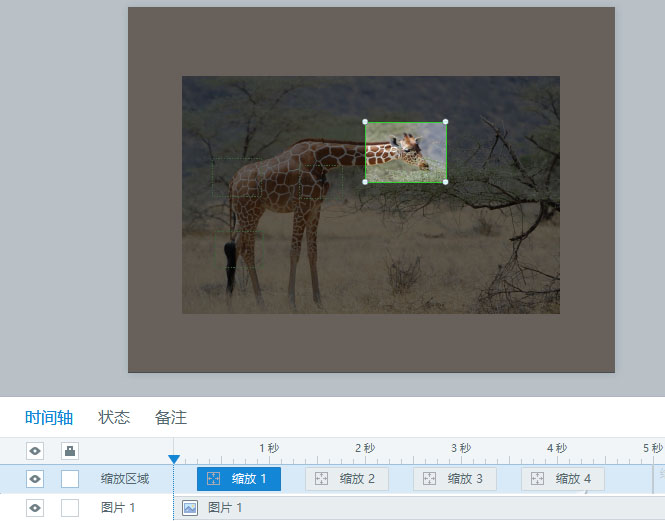The height and width of the screenshot is (521, 665).
Task: Toggle lock box for 缩放区域 row
Action: click(x=70, y=479)
